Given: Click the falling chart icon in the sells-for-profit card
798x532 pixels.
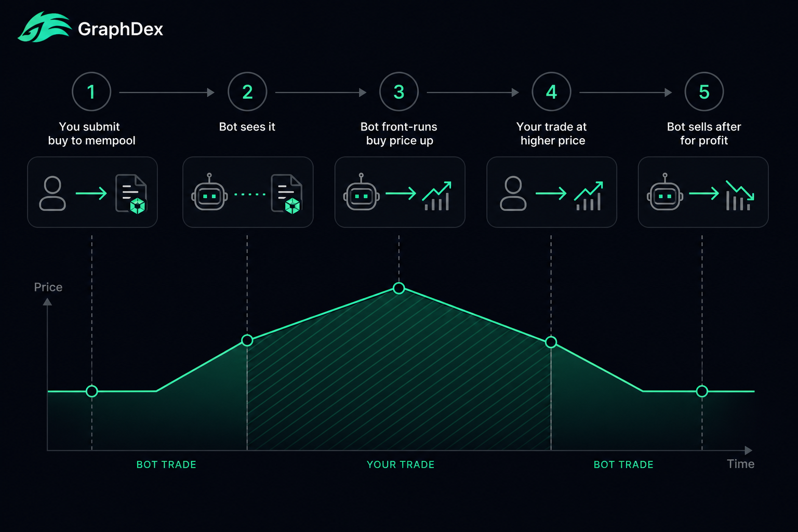Looking at the screenshot, I should point(740,195).
